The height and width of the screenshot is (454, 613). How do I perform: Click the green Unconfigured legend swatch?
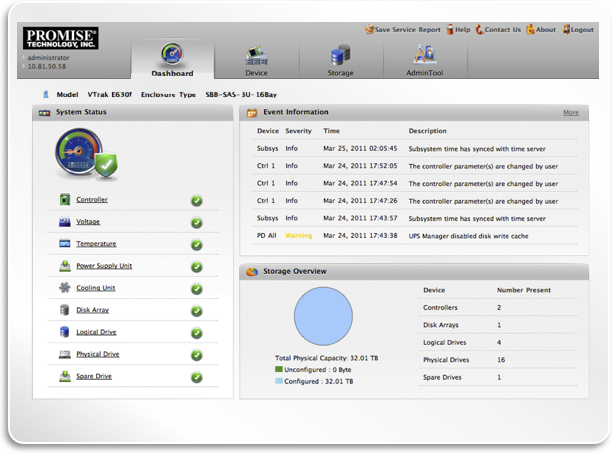(x=279, y=369)
